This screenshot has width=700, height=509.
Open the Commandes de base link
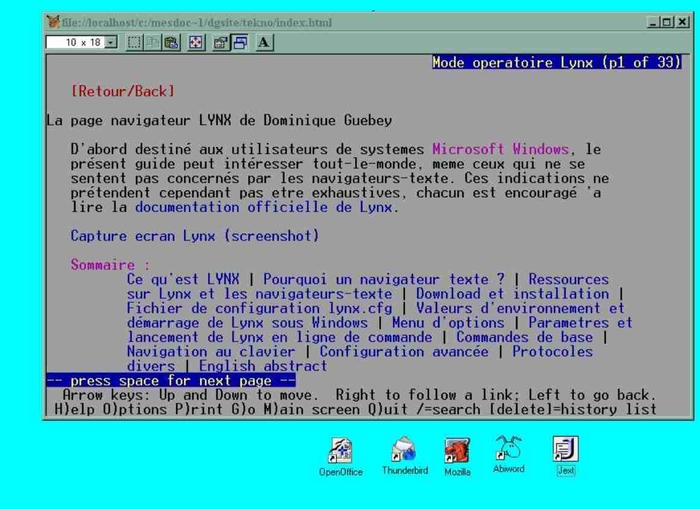pos(525,337)
